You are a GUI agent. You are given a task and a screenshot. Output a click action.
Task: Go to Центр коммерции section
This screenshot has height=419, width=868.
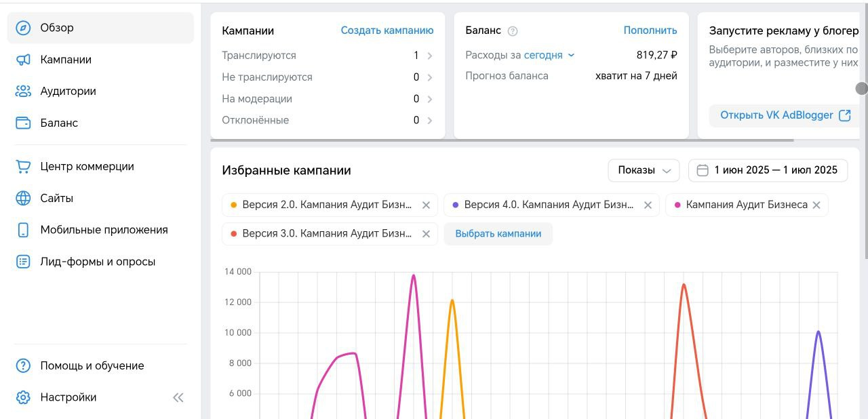100,166
